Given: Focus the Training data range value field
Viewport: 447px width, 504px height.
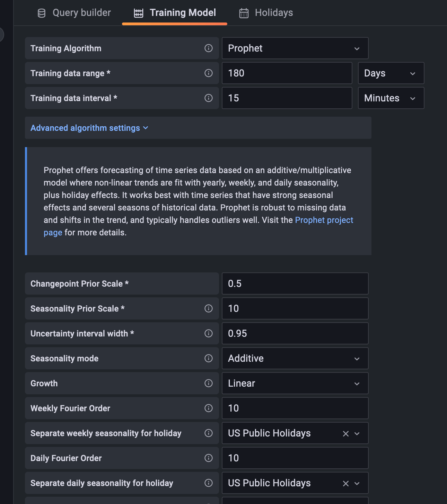Looking at the screenshot, I should [287, 73].
